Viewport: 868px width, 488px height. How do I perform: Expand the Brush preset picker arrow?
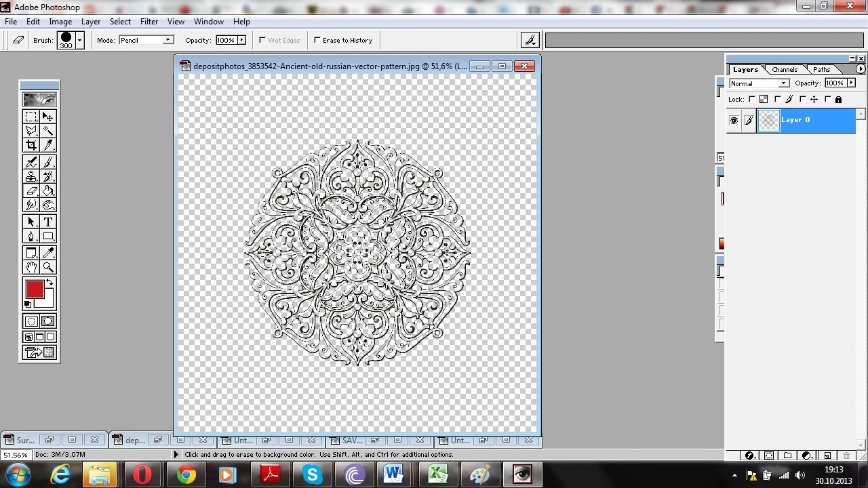79,41
